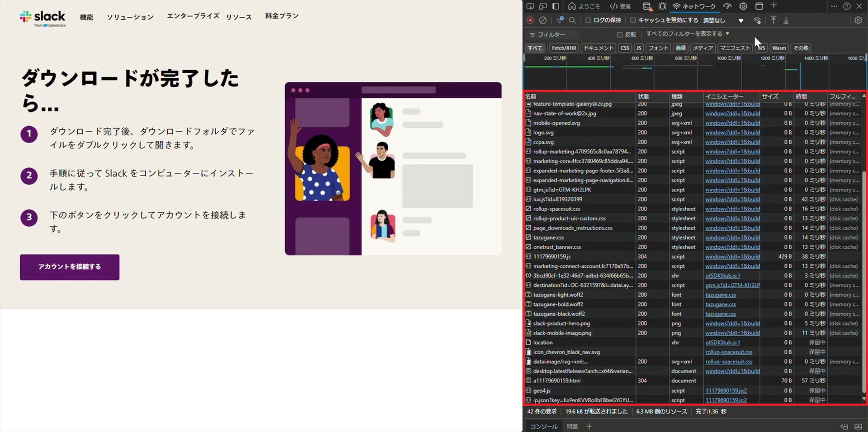Open the エンタープライズ link on Slack

(x=193, y=16)
